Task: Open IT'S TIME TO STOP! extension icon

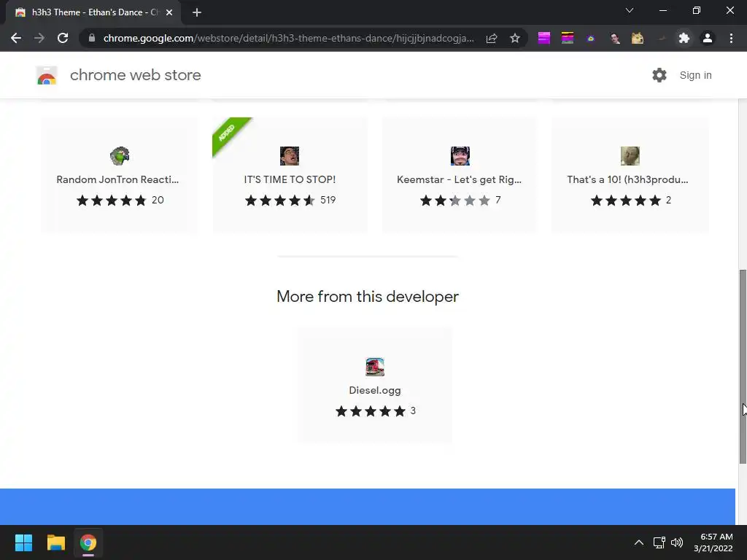Action: (290, 156)
